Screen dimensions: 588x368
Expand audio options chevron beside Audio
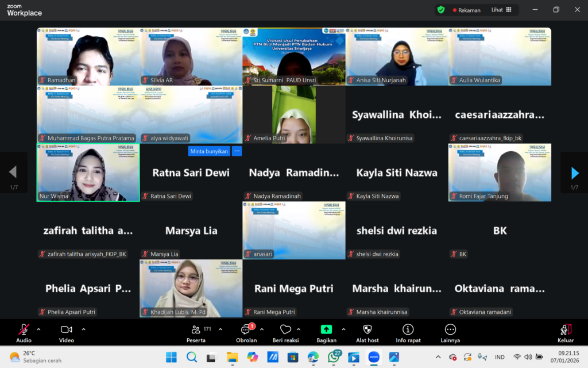pyautogui.click(x=38, y=329)
